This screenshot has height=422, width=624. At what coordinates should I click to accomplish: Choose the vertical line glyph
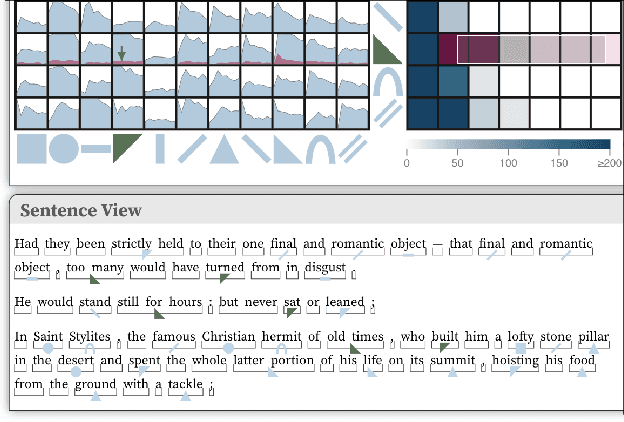(160, 148)
